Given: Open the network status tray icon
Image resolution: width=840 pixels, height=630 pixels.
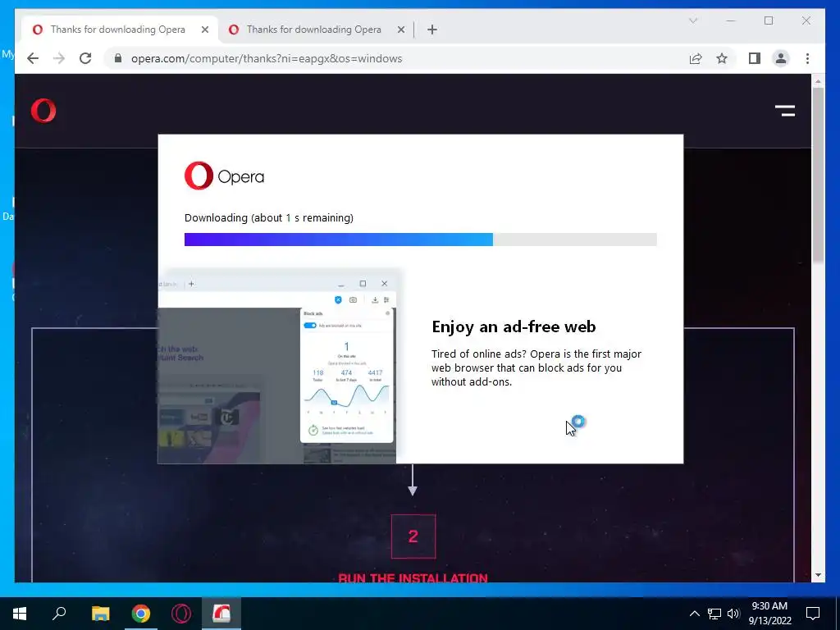Looking at the screenshot, I should (714, 614).
